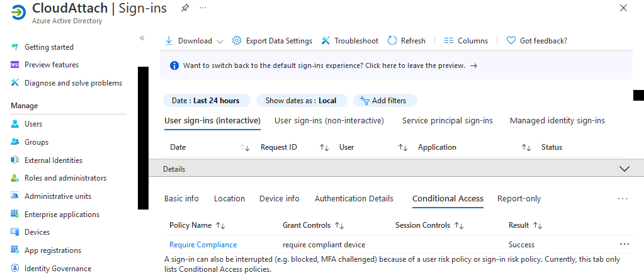Sort by Result column arrows
The width and height of the screenshot is (644, 280).
(x=538, y=225)
